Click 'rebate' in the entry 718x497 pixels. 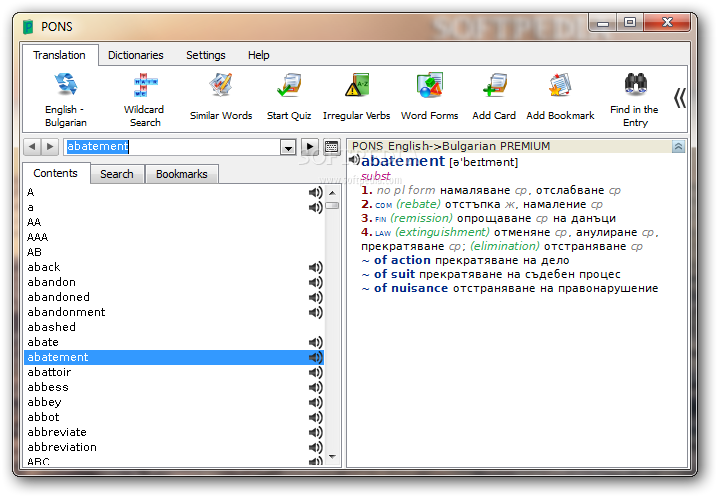coord(419,204)
